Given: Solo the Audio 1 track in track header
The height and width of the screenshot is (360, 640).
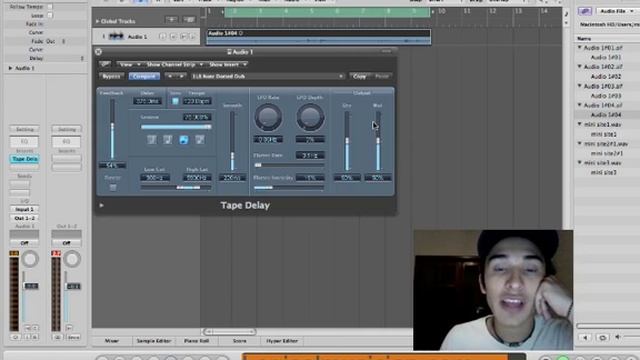Looking at the screenshot, I should [x=193, y=37].
